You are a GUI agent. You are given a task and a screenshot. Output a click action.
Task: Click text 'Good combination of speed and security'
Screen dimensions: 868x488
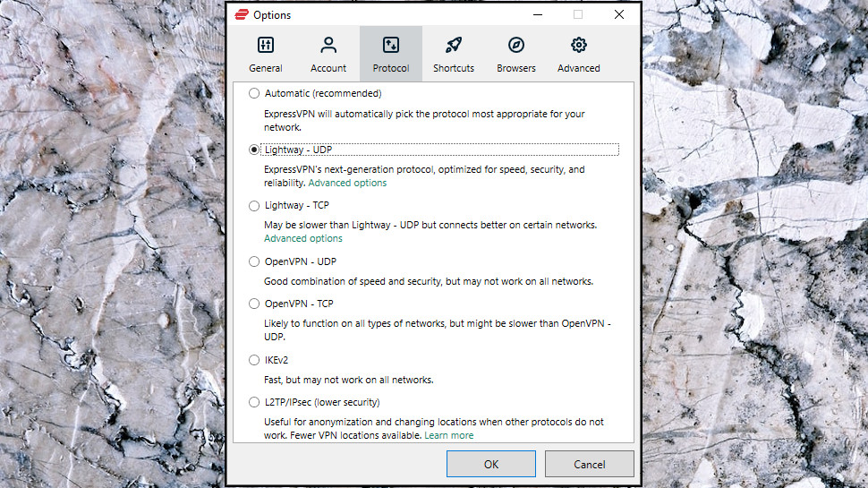coord(353,281)
